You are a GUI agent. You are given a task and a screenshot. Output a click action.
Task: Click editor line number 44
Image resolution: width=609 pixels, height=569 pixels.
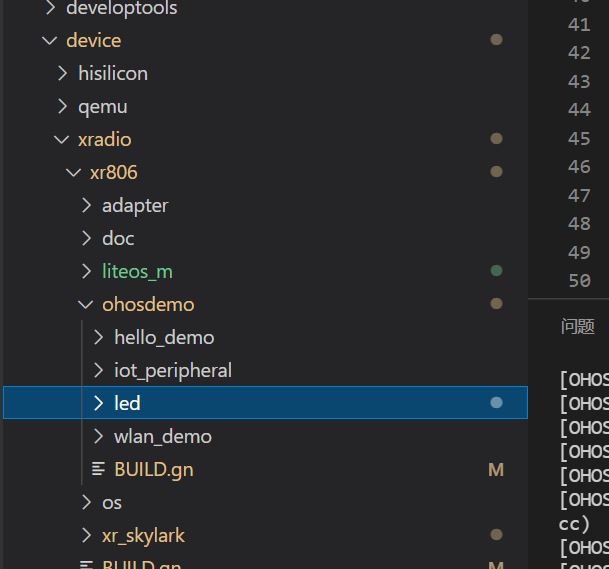(579, 110)
